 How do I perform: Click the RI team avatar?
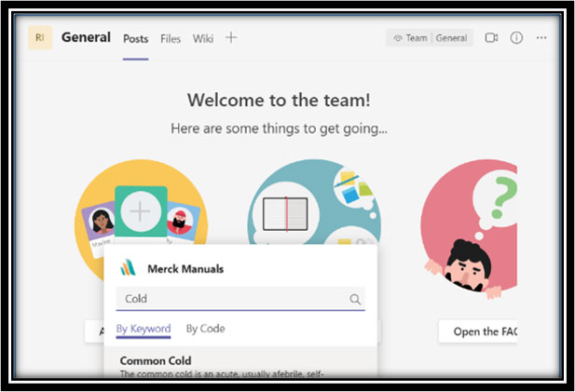pyautogui.click(x=39, y=38)
